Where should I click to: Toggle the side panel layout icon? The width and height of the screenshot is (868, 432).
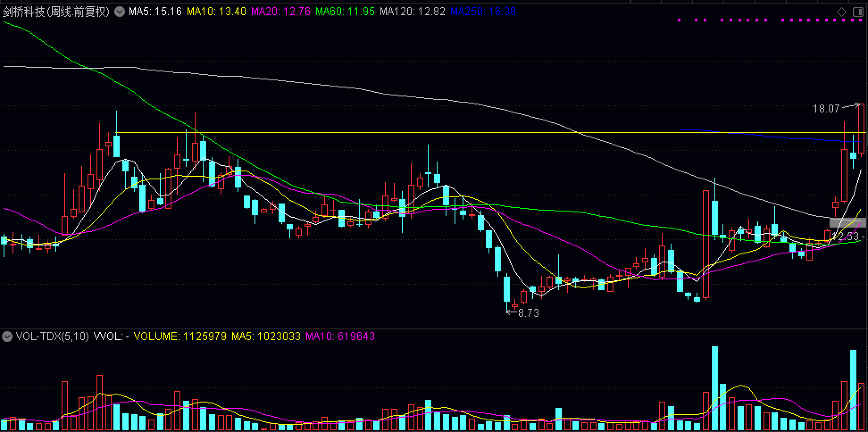coord(858,12)
